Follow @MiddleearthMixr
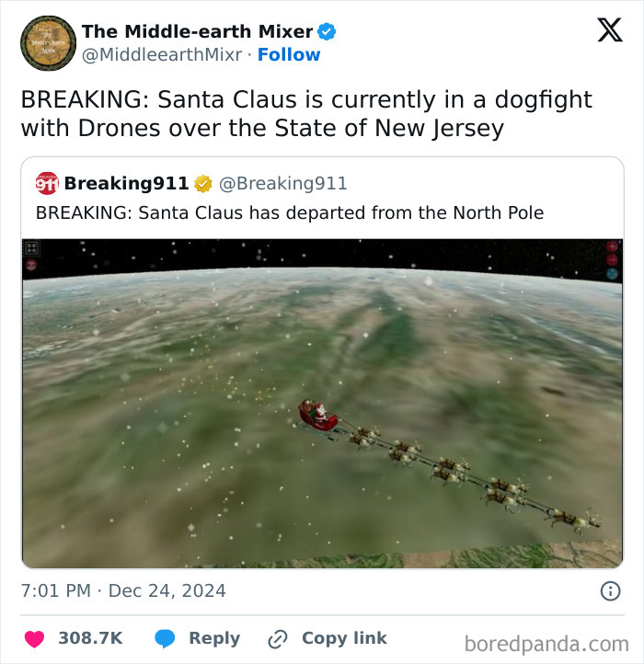The image size is (644, 664). tap(289, 55)
